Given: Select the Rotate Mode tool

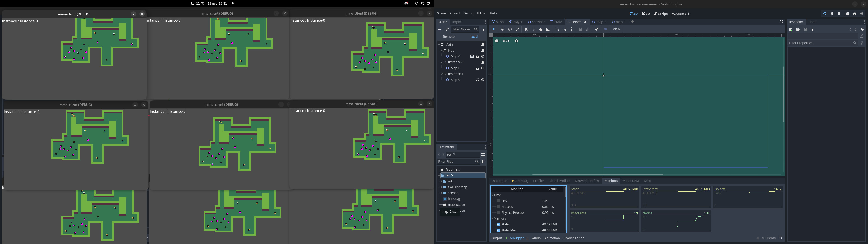Looking at the screenshot, I should pos(510,29).
